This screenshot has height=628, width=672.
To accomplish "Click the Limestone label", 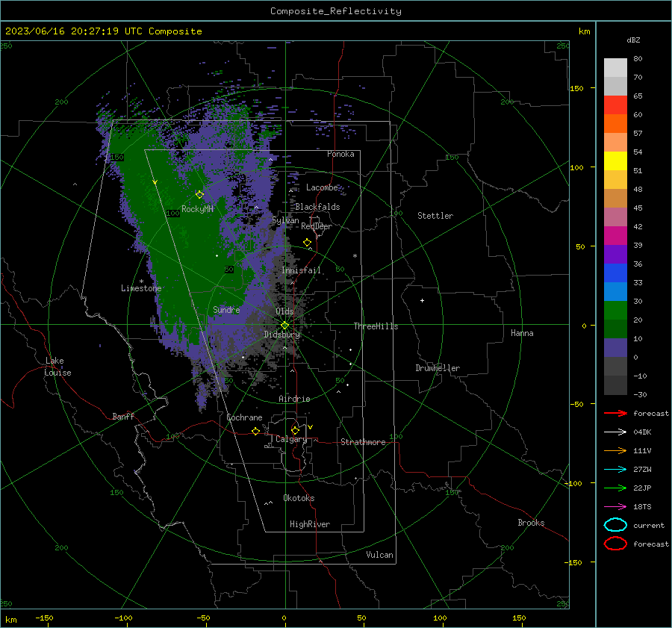I will click(x=141, y=288).
